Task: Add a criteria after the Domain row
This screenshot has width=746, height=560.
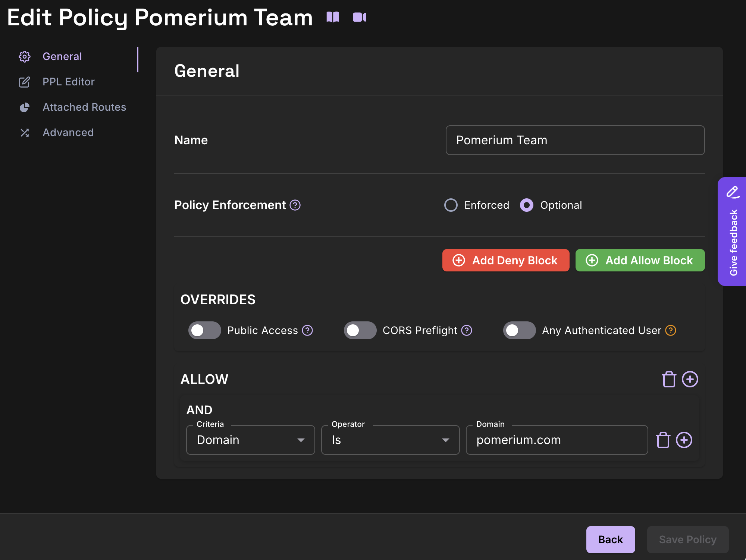Action: tap(684, 440)
